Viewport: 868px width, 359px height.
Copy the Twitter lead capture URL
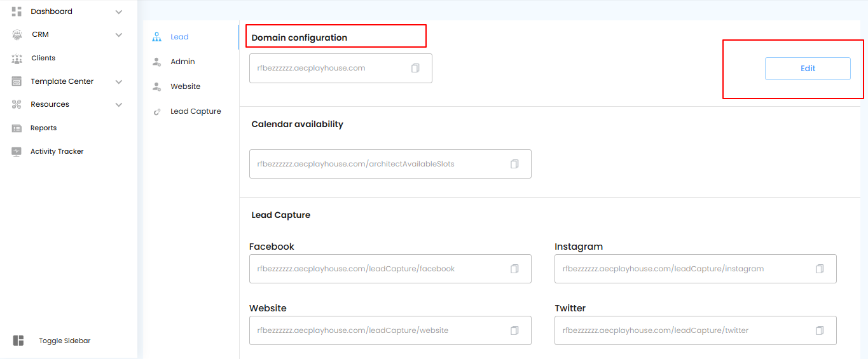click(820, 330)
